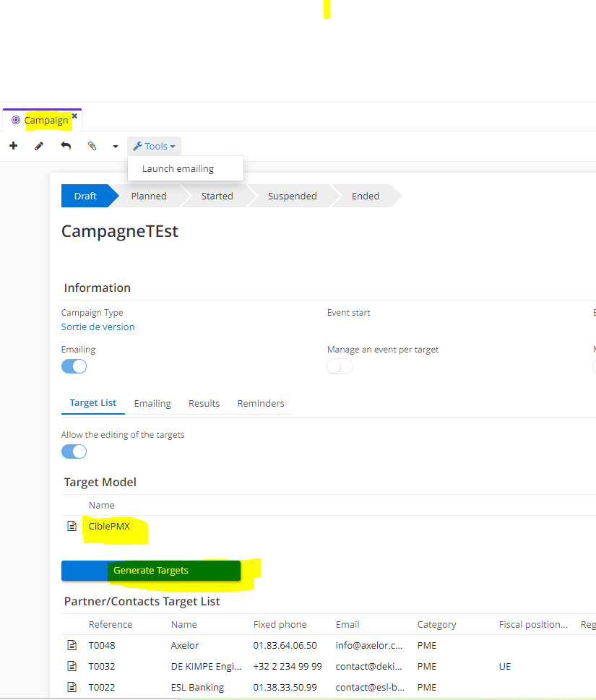The width and height of the screenshot is (596, 700).
Task: Click the document icon for row T0048
Action: point(72,645)
